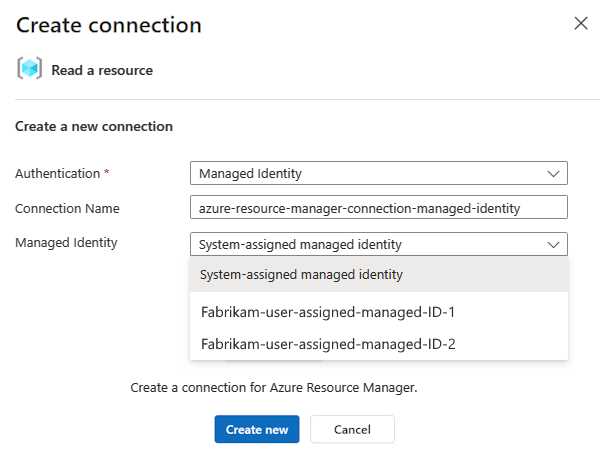Click the Managed Identity dropdown chevron
Image resolution: width=600 pixels, height=460 pixels.
553,245
